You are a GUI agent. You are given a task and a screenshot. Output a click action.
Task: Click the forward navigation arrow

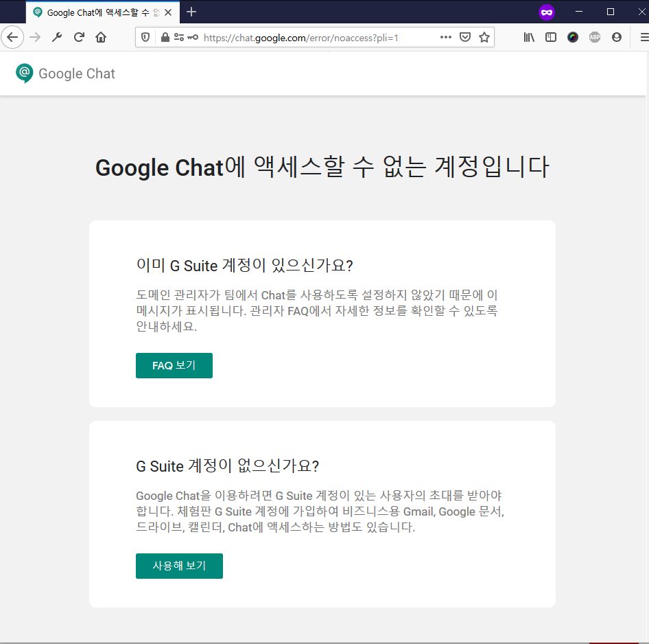[x=35, y=37]
